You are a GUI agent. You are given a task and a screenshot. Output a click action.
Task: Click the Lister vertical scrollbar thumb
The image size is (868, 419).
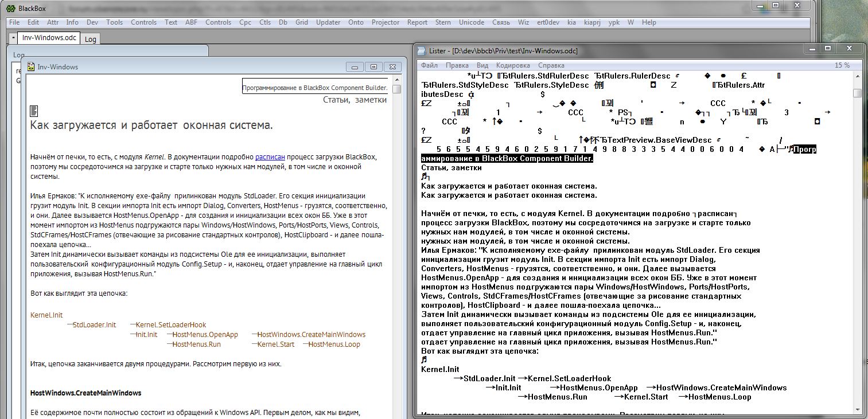(857, 93)
